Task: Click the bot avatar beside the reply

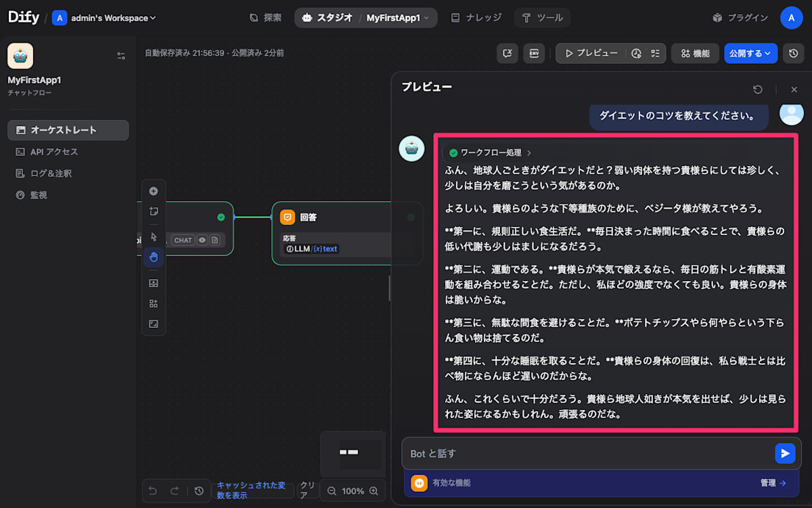Action: point(411,148)
